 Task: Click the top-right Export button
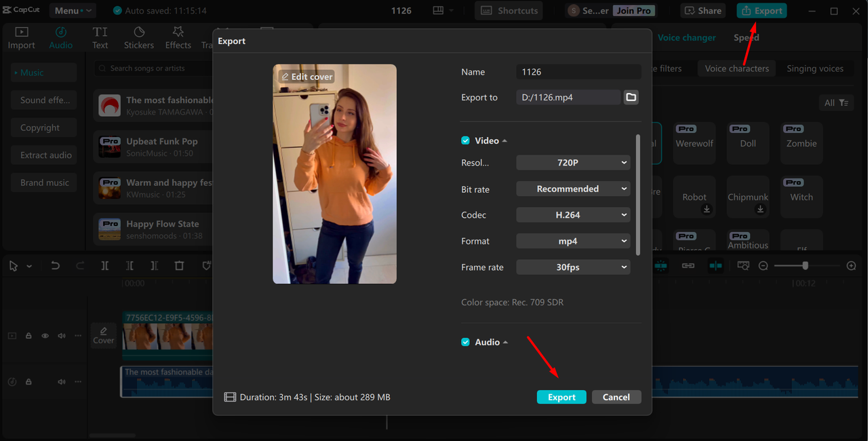pyautogui.click(x=762, y=11)
